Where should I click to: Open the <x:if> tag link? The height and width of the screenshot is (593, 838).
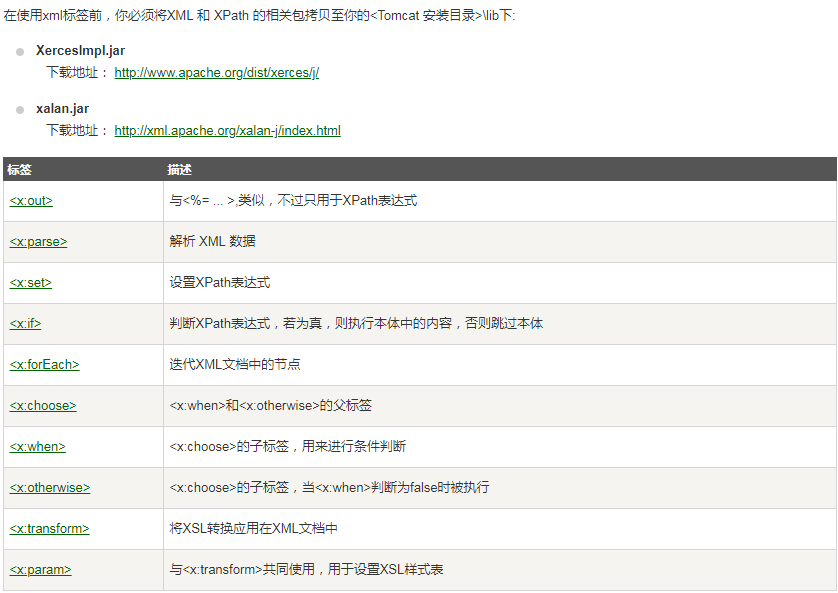[25, 324]
